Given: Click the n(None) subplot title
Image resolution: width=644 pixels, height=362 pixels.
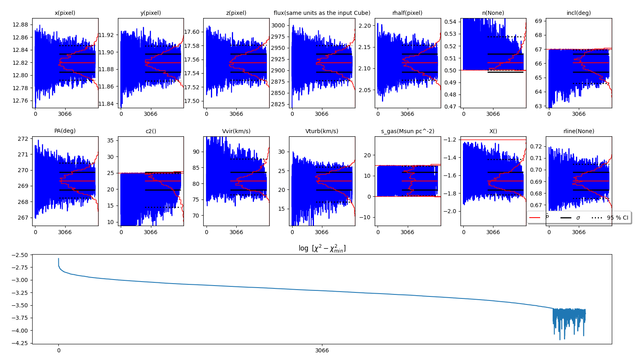Looking at the screenshot, I should pos(493,13).
